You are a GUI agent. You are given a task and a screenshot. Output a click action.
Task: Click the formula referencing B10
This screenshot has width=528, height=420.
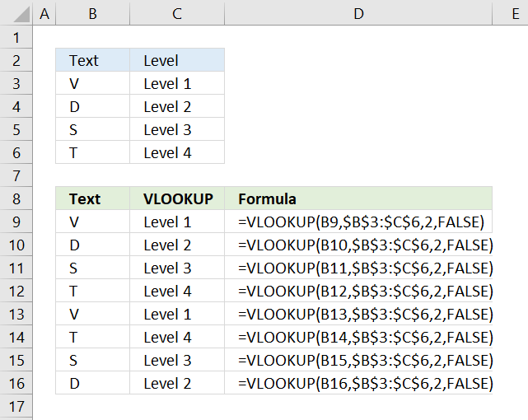coord(358,245)
